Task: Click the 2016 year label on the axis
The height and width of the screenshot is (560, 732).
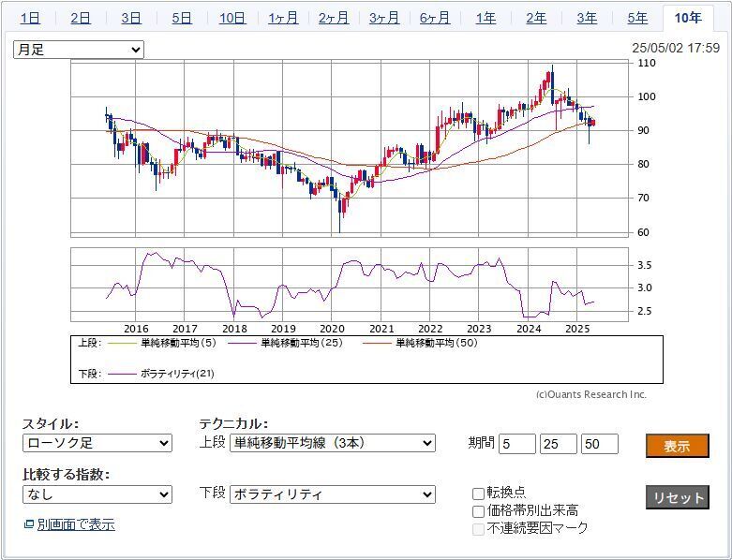Action: (x=136, y=329)
